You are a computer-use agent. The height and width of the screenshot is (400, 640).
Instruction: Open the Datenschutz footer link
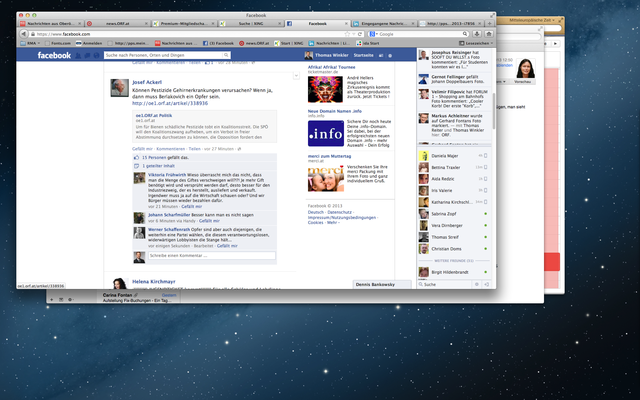(x=339, y=212)
